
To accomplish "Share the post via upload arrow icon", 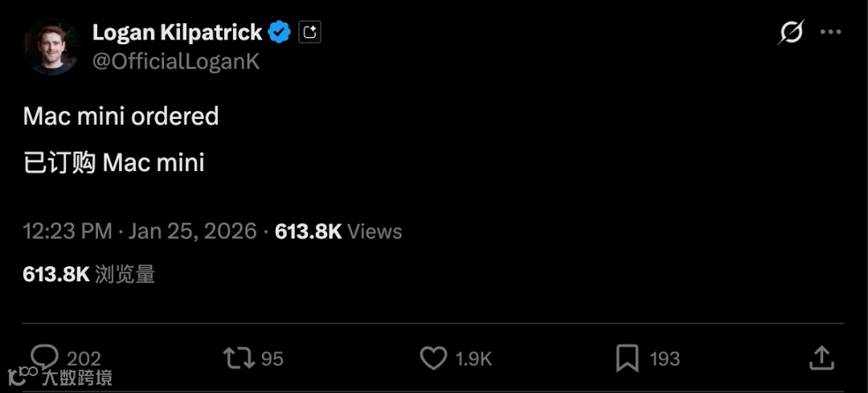I will tap(821, 358).
